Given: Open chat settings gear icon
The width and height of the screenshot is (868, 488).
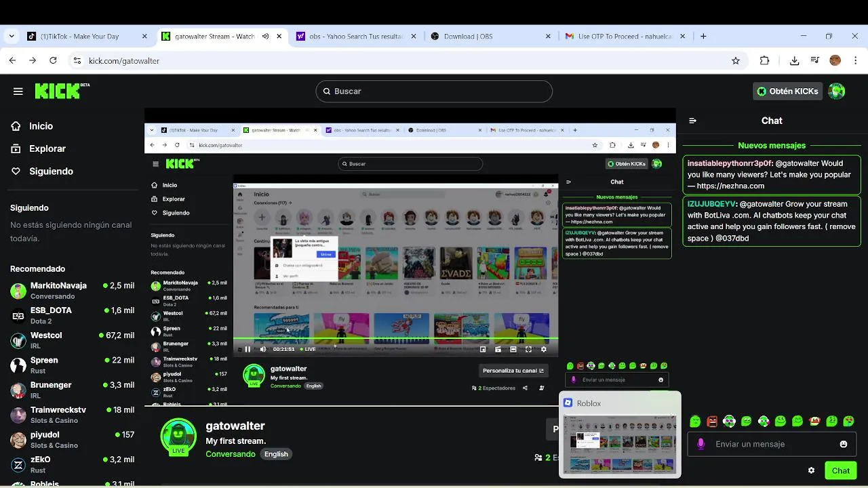Looking at the screenshot, I should pyautogui.click(x=811, y=470).
